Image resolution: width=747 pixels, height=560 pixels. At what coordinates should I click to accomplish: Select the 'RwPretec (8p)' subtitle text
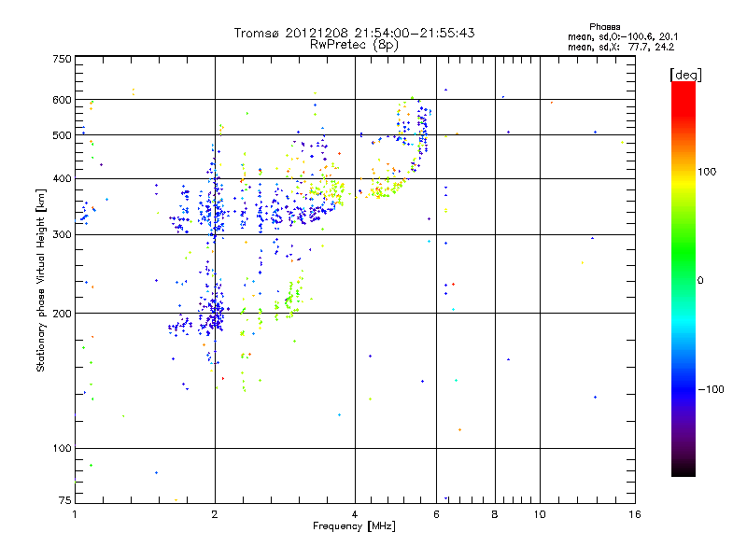[354, 45]
